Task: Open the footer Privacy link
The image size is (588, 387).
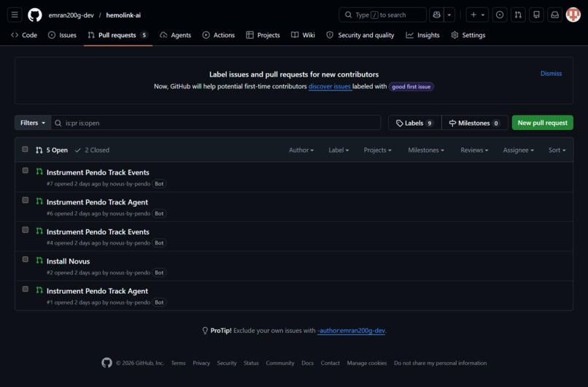Action: click(x=201, y=363)
